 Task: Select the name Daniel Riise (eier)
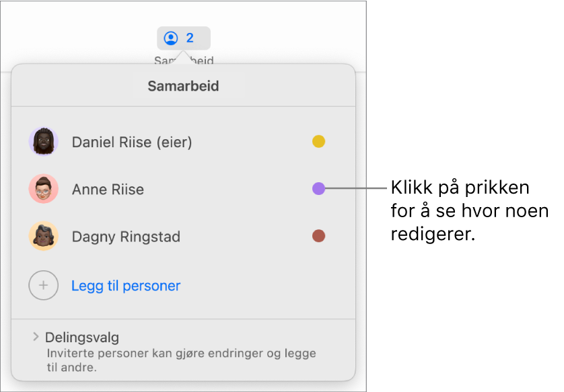132,142
